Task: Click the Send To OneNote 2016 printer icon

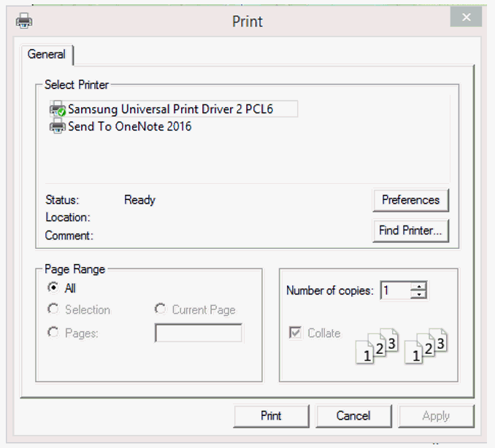Action: click(57, 127)
